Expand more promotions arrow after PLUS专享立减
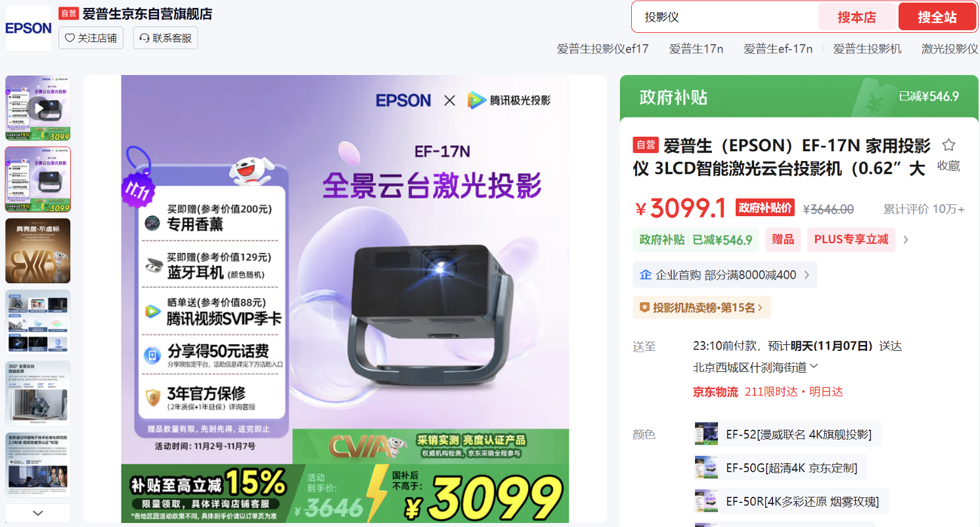Image resolution: width=980 pixels, height=527 pixels. (906, 240)
